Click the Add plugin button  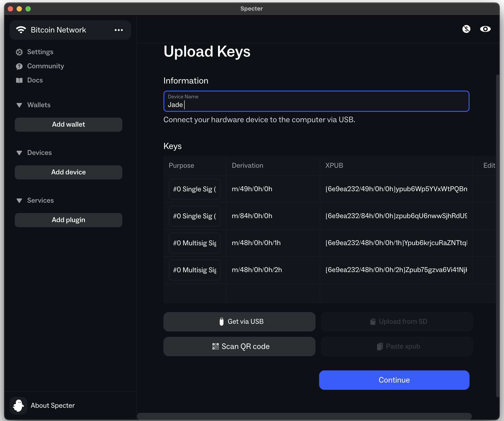pos(68,220)
